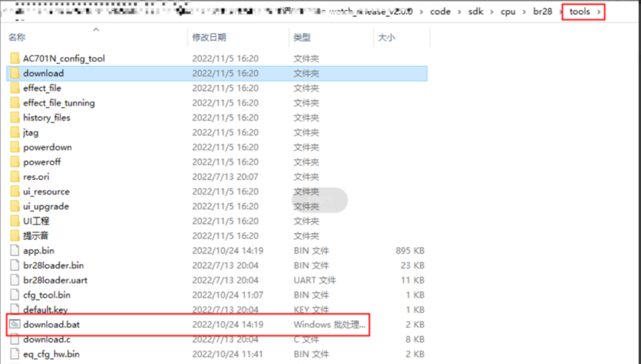Select the history_files folder icon

(15, 118)
